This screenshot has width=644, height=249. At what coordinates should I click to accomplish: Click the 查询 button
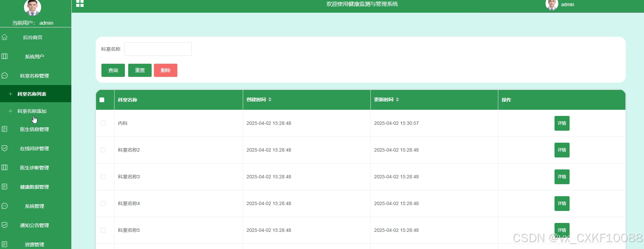tap(113, 70)
